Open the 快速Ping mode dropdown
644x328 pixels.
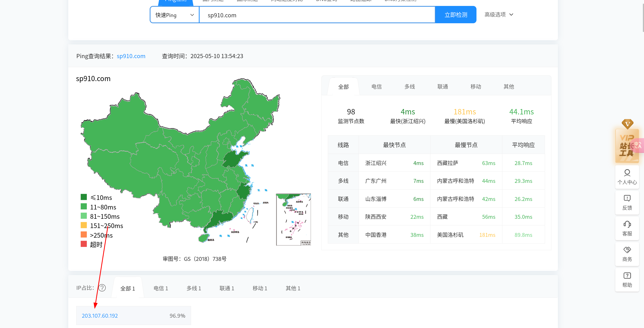click(175, 15)
